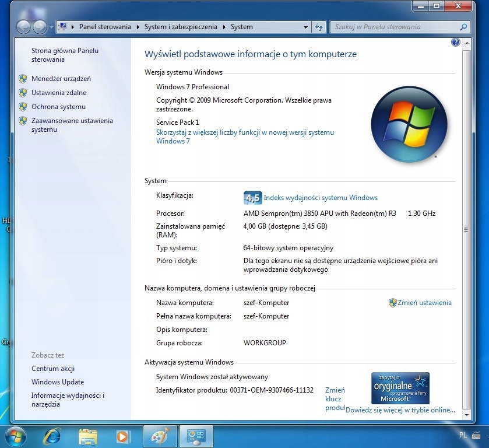Image resolution: width=489 pixels, height=448 pixels.
Task: Open Strona główna Panelu sterowania
Action: pos(65,55)
